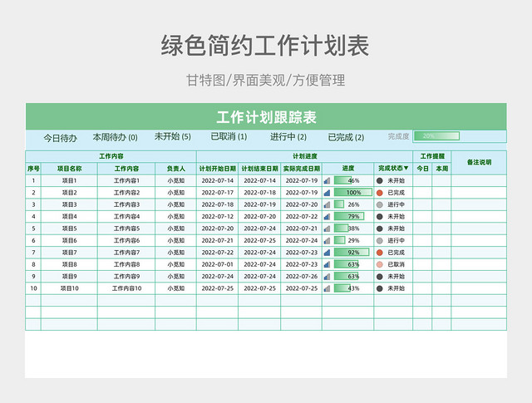Click the empty 本周 reminder cell for 项目3
This screenshot has height=403, width=532.
tap(441, 204)
